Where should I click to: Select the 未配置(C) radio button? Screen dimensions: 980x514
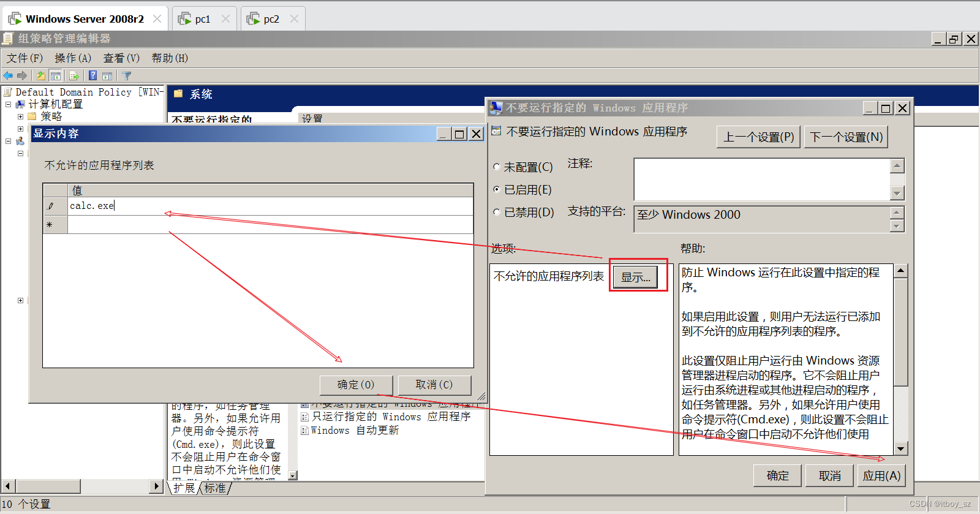click(497, 167)
